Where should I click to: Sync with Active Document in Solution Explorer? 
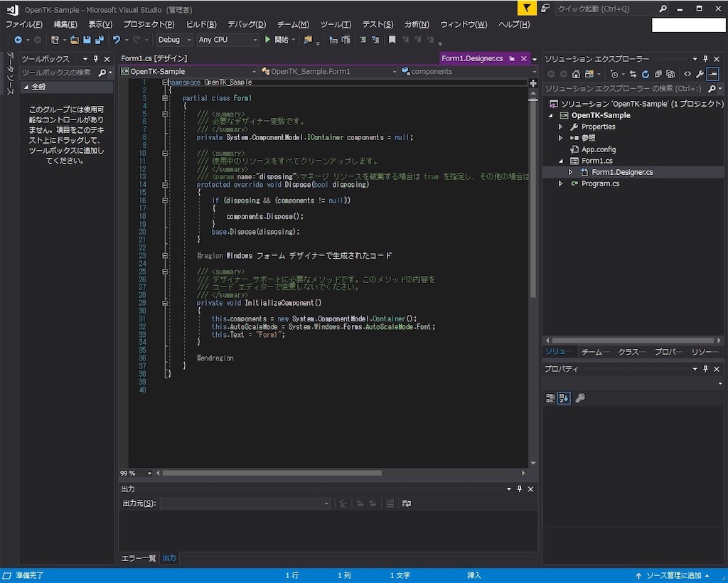click(633, 74)
